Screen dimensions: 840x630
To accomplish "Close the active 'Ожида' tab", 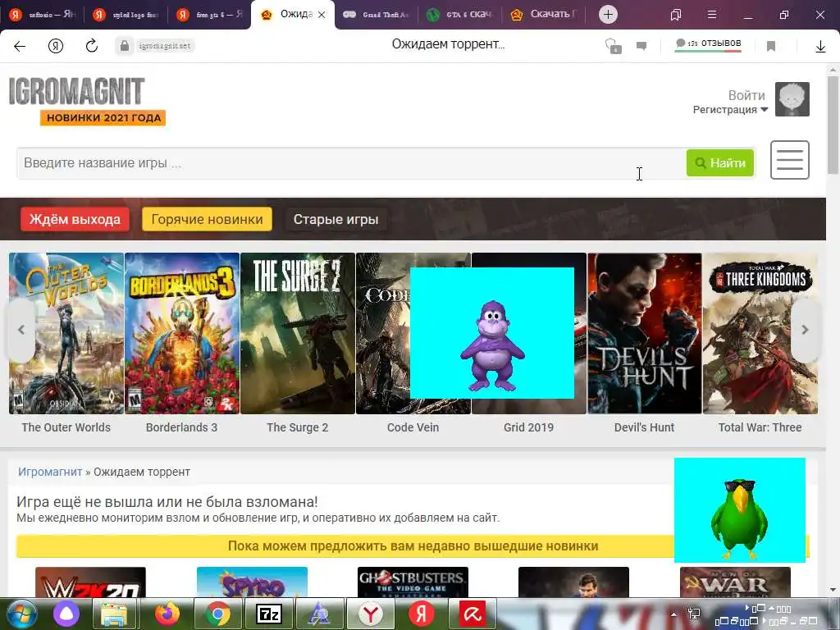I will pyautogui.click(x=322, y=15).
